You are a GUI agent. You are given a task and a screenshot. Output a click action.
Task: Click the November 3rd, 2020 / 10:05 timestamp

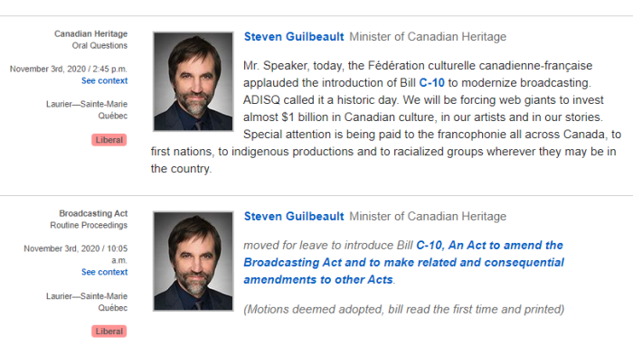coord(75,254)
